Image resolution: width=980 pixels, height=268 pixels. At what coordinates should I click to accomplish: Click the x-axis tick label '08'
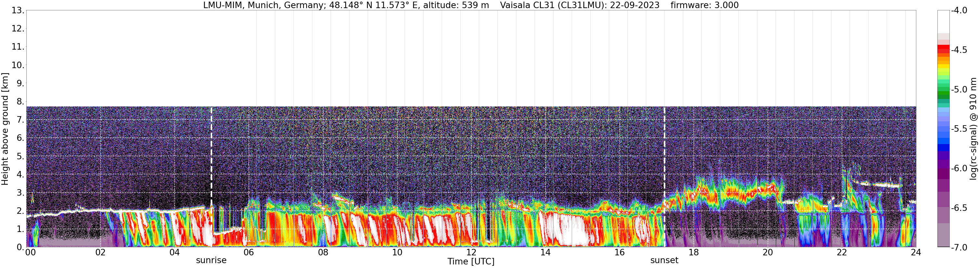point(323,252)
